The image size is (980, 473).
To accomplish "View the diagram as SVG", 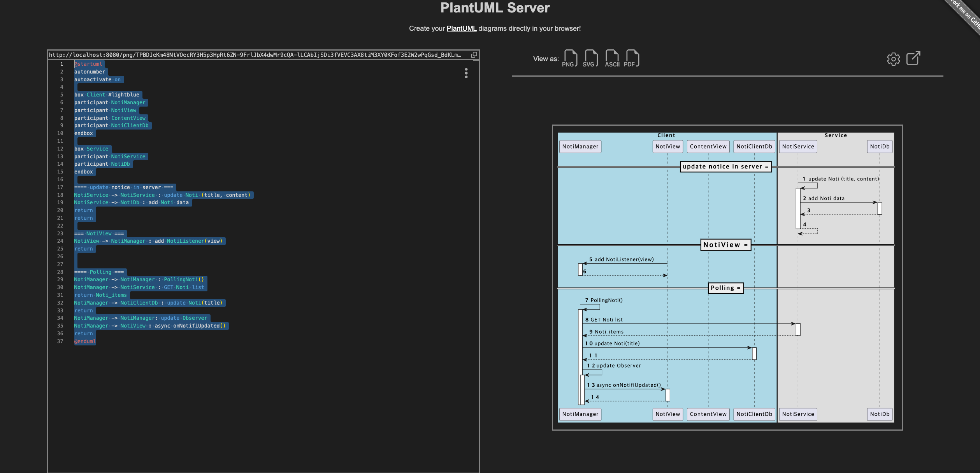I will [591, 59].
